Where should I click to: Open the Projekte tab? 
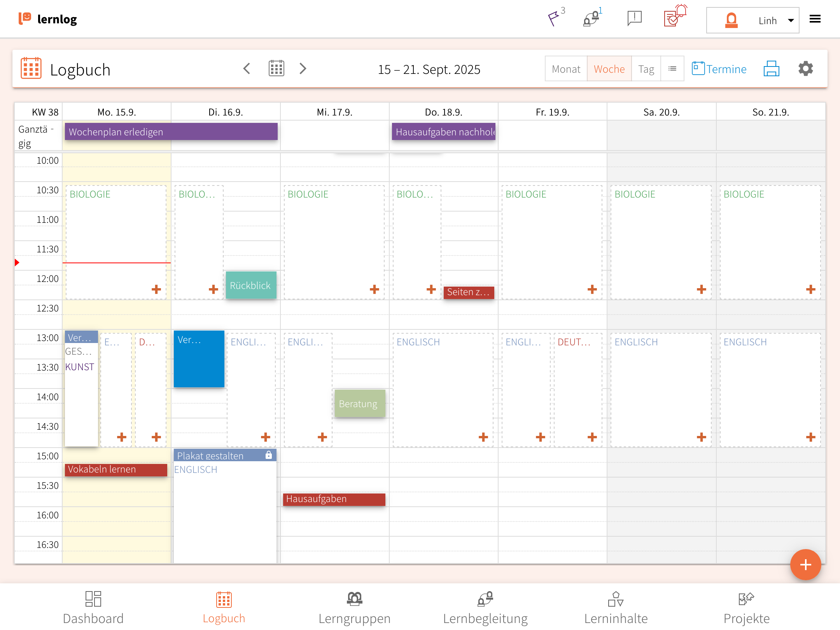pyautogui.click(x=746, y=608)
